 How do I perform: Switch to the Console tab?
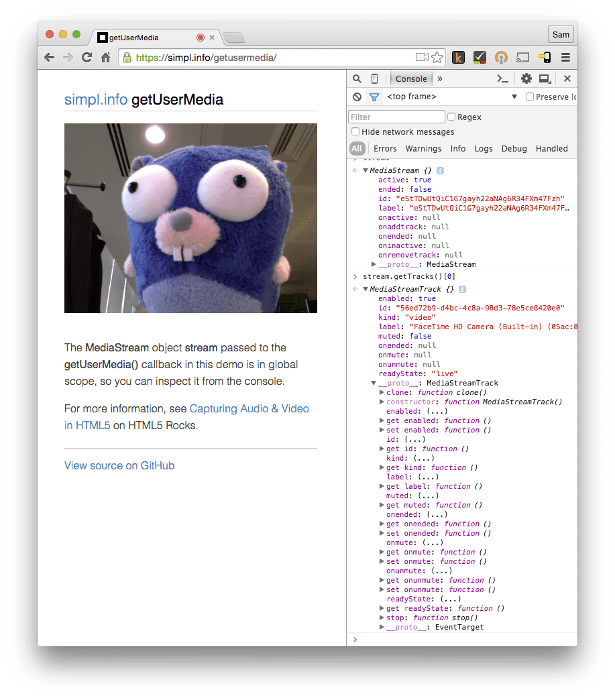[410, 78]
